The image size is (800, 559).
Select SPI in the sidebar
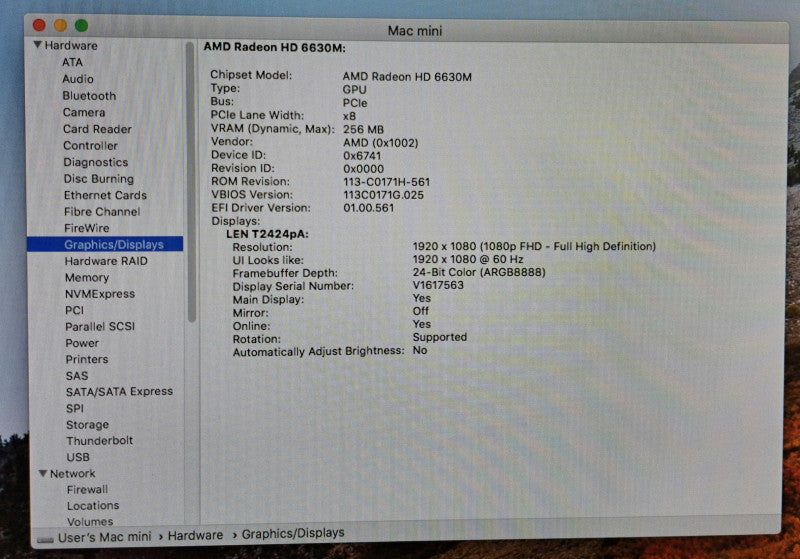point(74,408)
